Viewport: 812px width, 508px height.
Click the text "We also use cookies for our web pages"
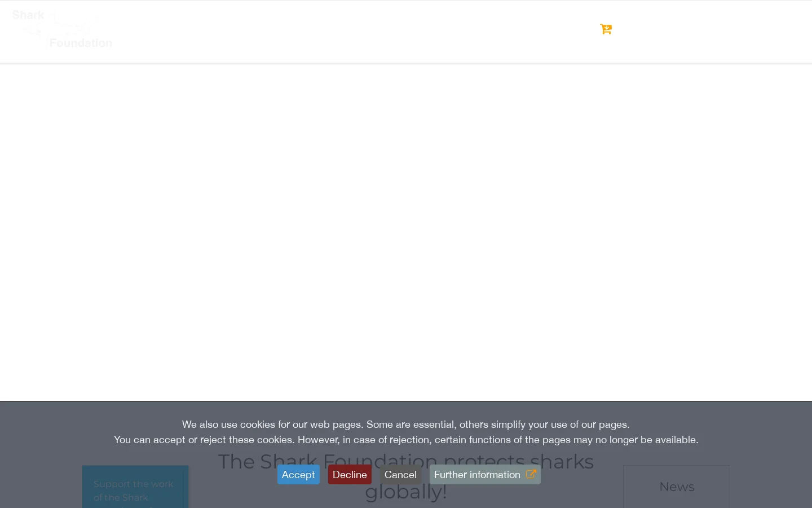pyautogui.click(x=272, y=424)
